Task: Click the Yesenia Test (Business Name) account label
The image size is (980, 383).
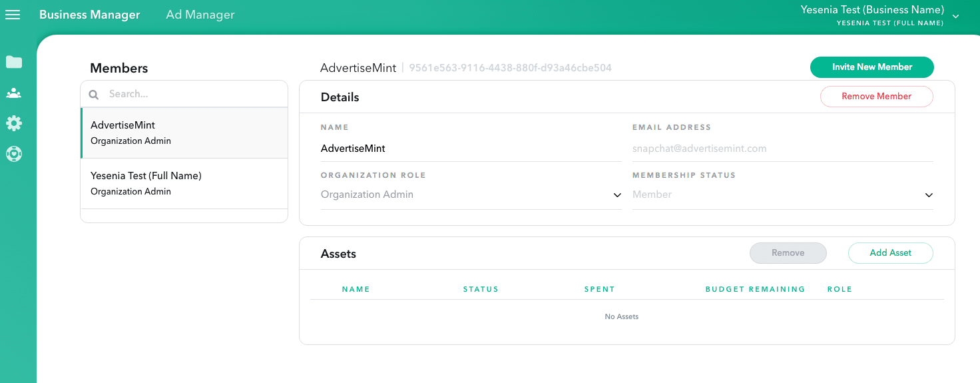Action: point(872,10)
